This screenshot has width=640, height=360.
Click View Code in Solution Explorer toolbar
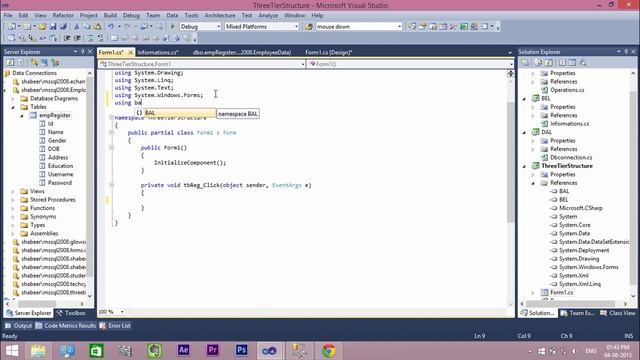[x=562, y=62]
